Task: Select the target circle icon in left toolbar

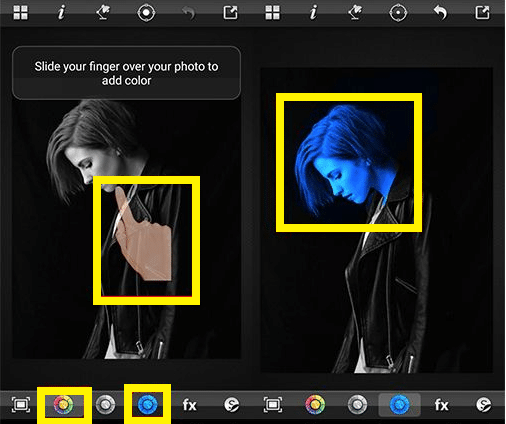Action: [146, 13]
